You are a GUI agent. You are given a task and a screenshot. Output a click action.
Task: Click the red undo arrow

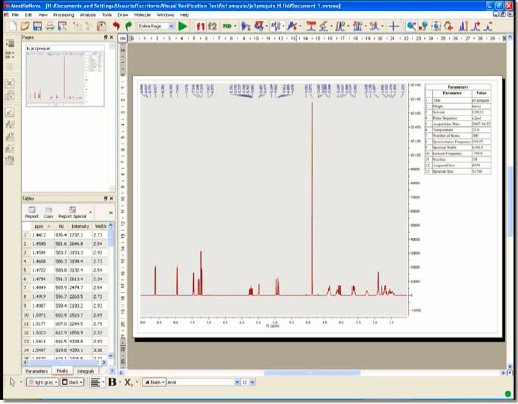[116, 26]
